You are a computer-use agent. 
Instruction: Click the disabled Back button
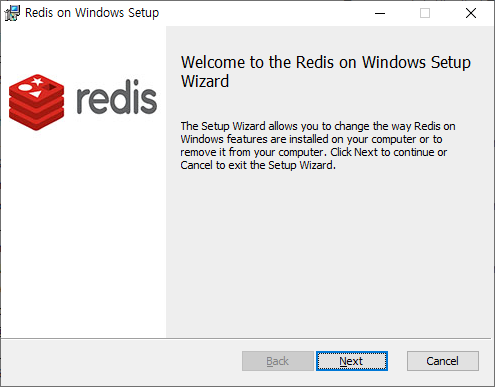pyautogui.click(x=278, y=361)
